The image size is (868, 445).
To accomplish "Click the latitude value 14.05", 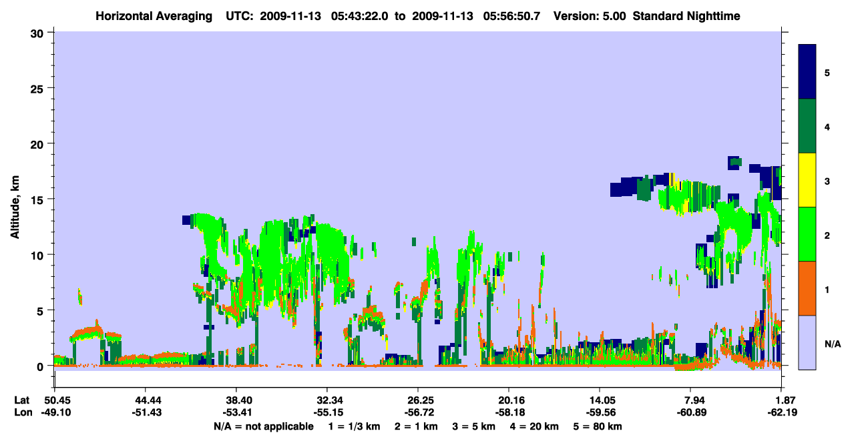I will (600, 400).
